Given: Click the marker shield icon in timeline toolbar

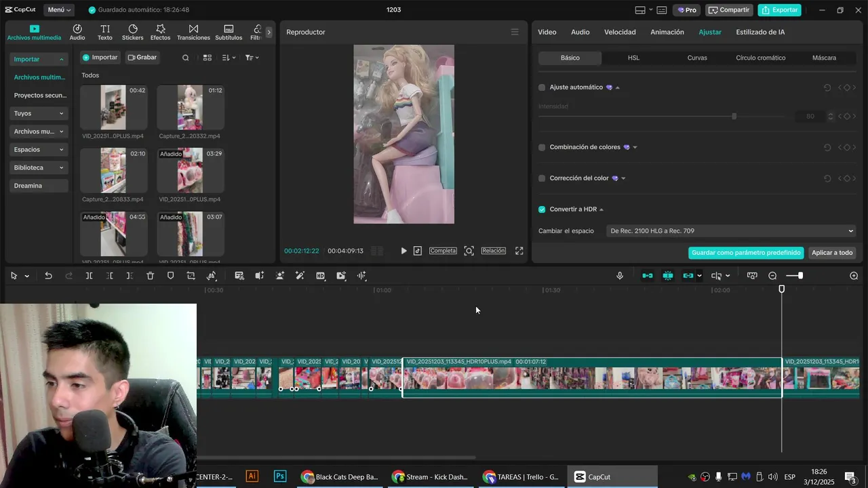Looking at the screenshot, I should 171,276.
